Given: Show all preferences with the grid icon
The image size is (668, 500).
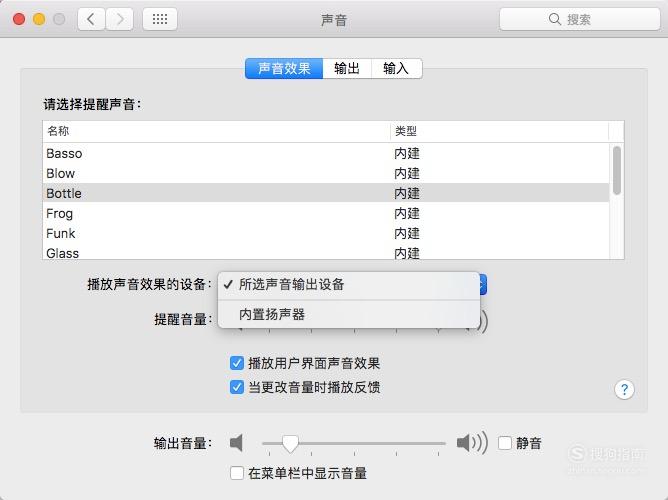Looking at the screenshot, I should (160, 19).
